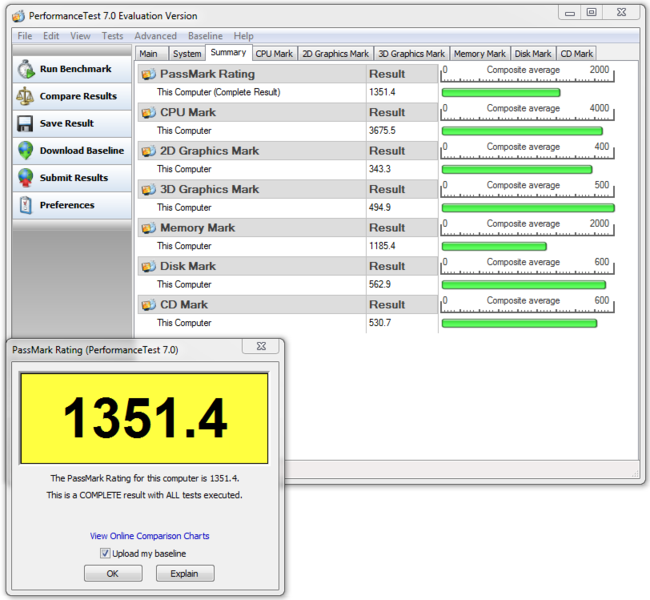Open the View menu
This screenshot has width=650, height=600.
(x=80, y=36)
